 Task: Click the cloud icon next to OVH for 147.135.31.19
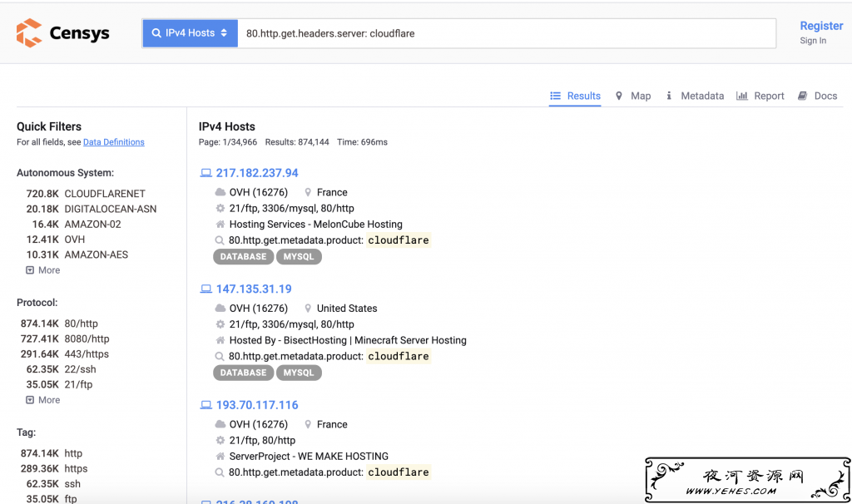tap(220, 309)
